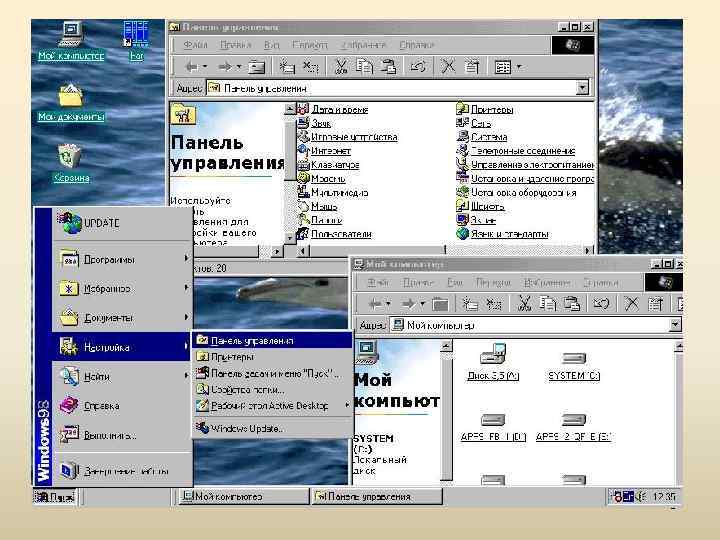Switch to Мой компьютер taskbar button
The image size is (720, 540).
pos(244,496)
